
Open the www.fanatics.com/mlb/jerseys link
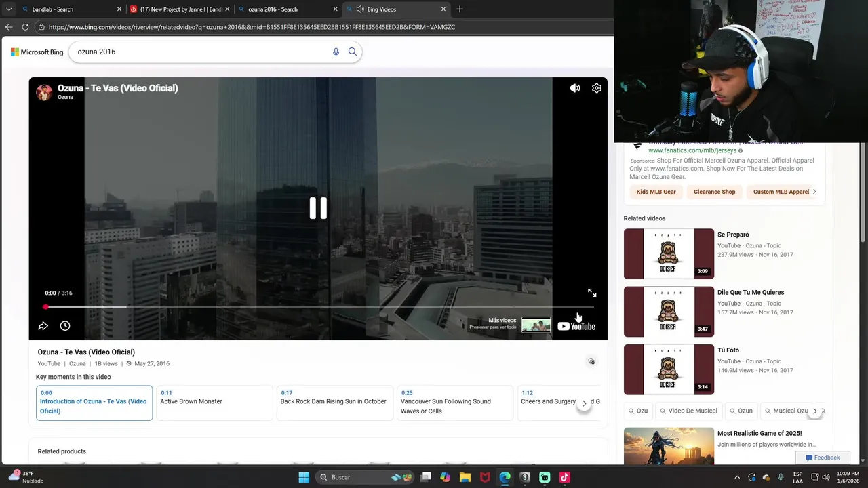point(692,150)
